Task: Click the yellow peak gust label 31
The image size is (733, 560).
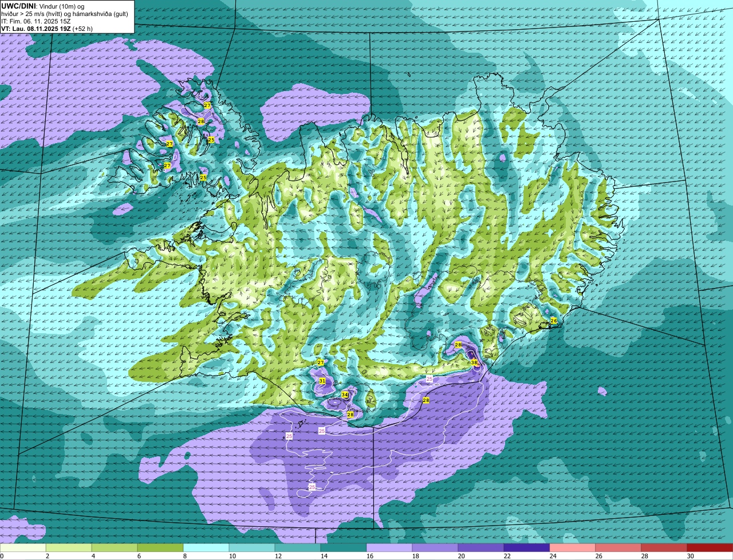Action: pos(322,381)
